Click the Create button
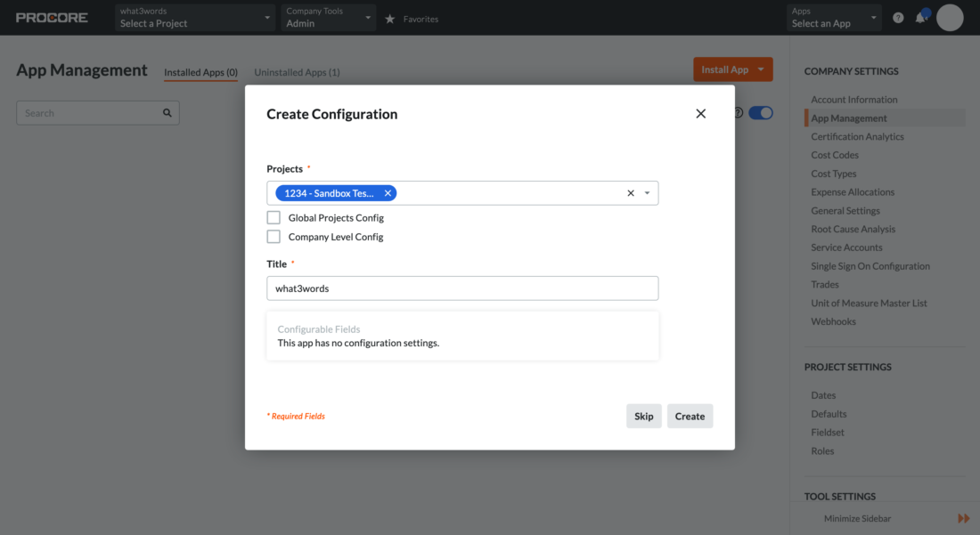 point(690,417)
